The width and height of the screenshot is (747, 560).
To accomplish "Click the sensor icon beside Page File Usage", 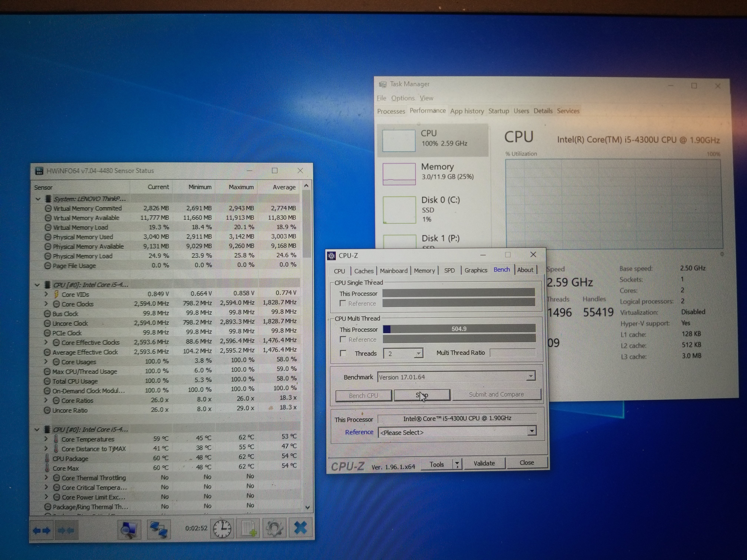I will pos(48,266).
